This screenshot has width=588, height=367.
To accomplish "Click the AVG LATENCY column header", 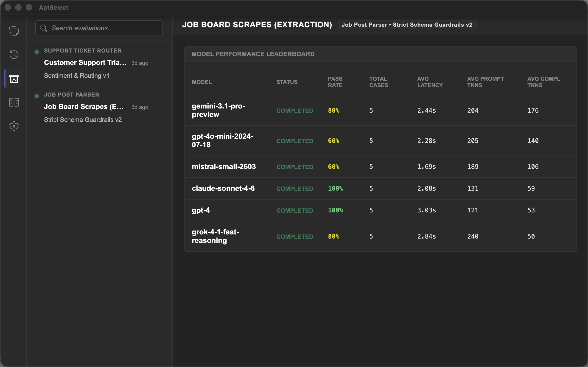I will (430, 82).
